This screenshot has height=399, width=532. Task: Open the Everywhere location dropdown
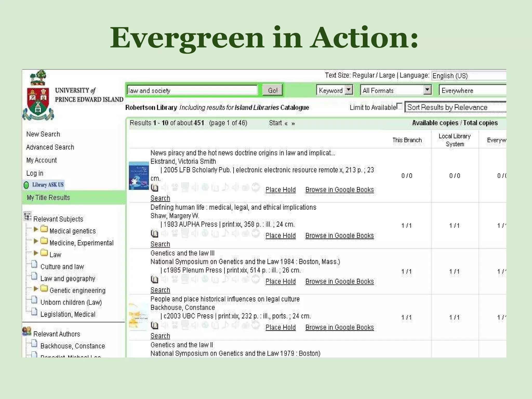(473, 90)
